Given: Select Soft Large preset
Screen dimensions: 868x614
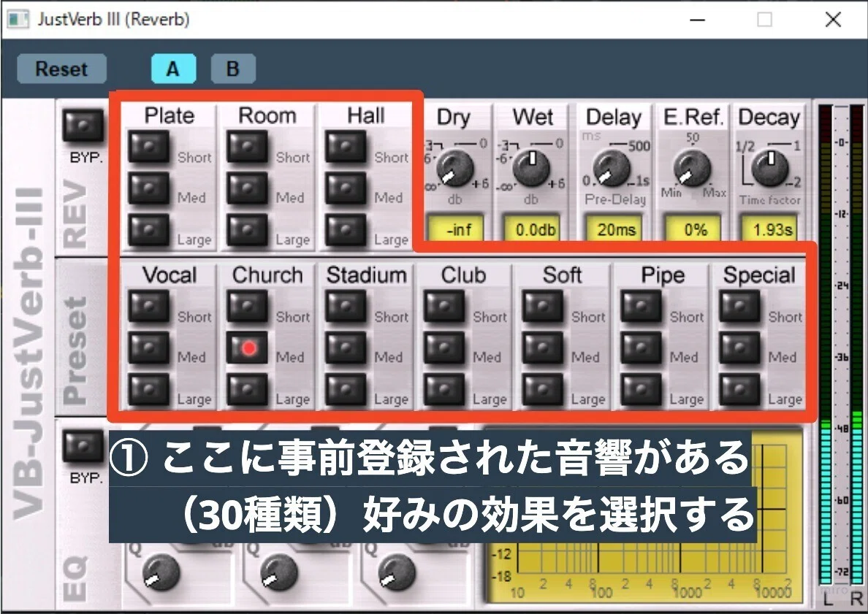Looking at the screenshot, I should pos(542,389).
